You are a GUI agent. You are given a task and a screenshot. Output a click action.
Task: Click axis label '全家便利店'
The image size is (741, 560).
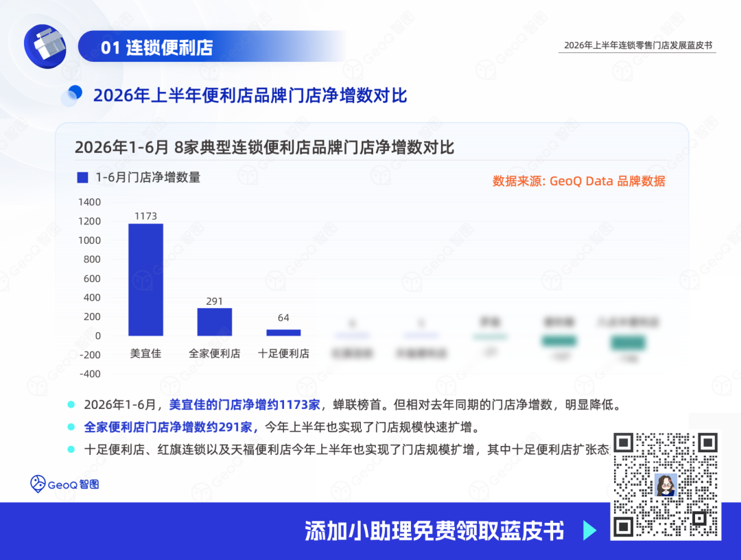[215, 353]
